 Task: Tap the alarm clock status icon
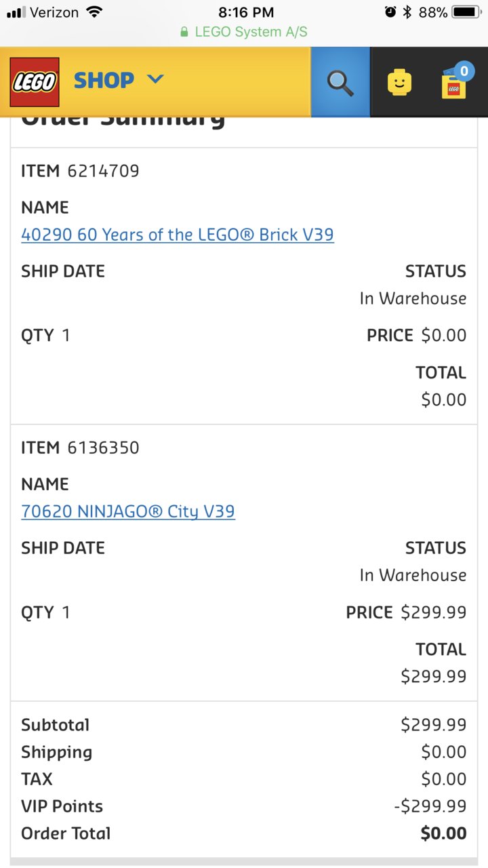pos(390,12)
